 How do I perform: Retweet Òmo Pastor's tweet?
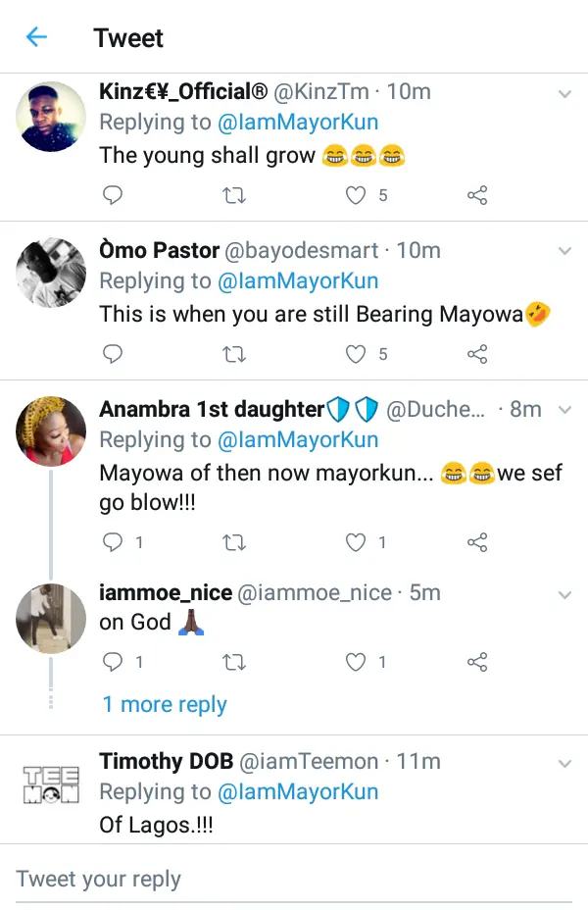234,354
